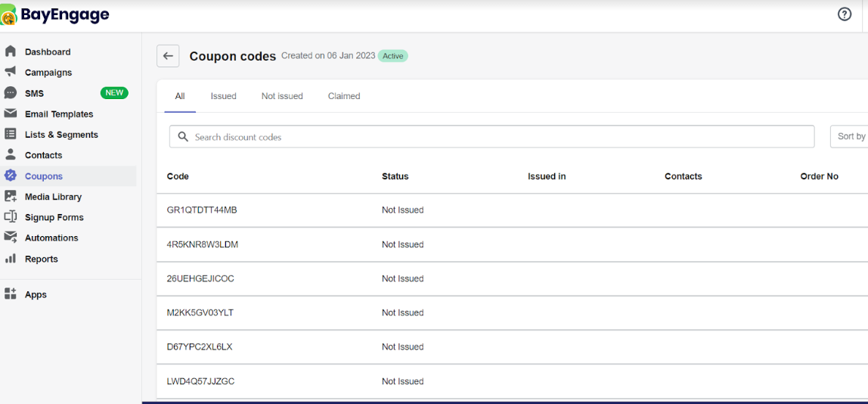Click the Issued in column header
The height and width of the screenshot is (404, 868).
tap(547, 176)
